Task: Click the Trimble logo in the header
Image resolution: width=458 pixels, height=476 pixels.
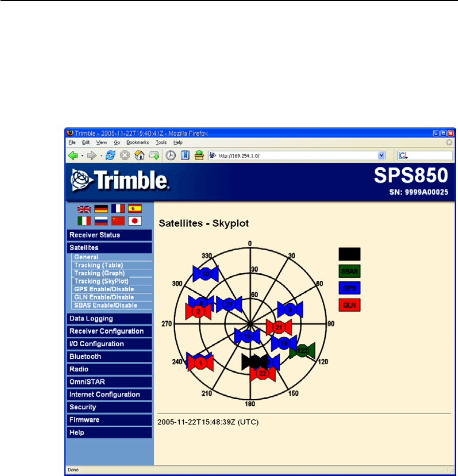Action: pyautogui.click(x=119, y=181)
